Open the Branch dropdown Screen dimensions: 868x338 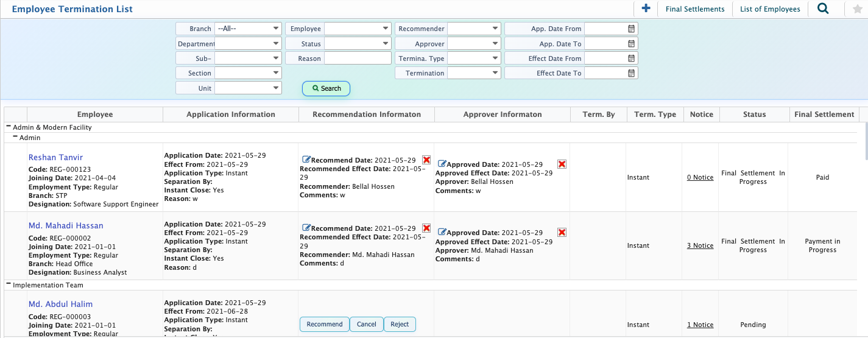click(248, 29)
